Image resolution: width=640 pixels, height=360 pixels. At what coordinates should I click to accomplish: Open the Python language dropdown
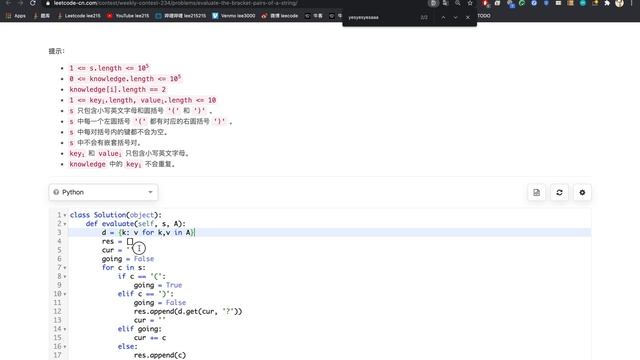(x=103, y=192)
